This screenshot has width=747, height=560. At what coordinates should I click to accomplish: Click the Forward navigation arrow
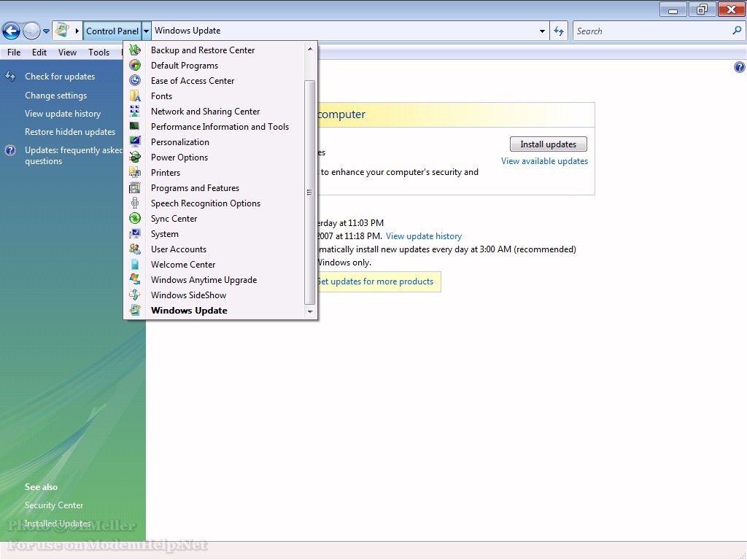click(x=31, y=31)
